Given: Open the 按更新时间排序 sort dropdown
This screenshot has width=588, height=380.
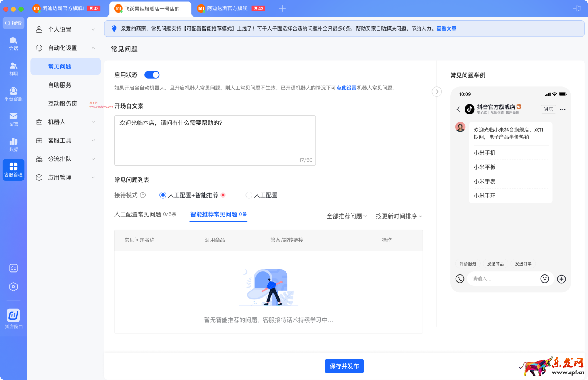Looking at the screenshot, I should tap(399, 216).
